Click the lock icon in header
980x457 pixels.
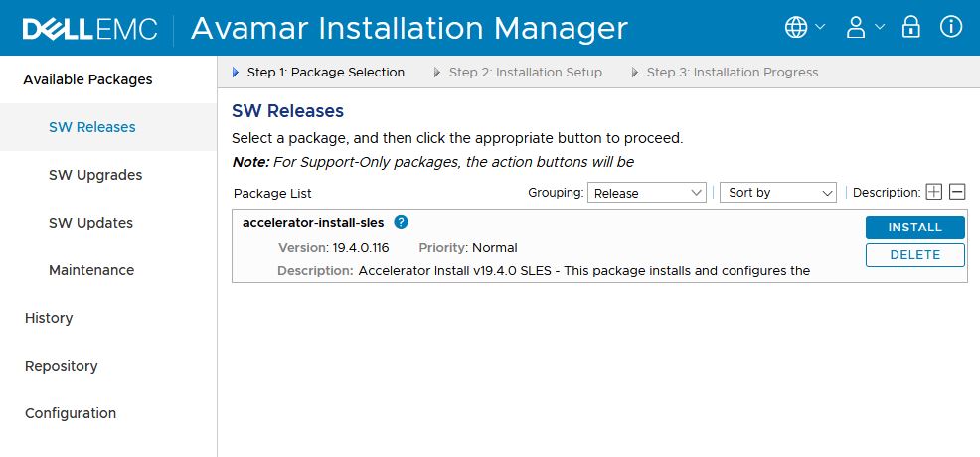[910, 28]
